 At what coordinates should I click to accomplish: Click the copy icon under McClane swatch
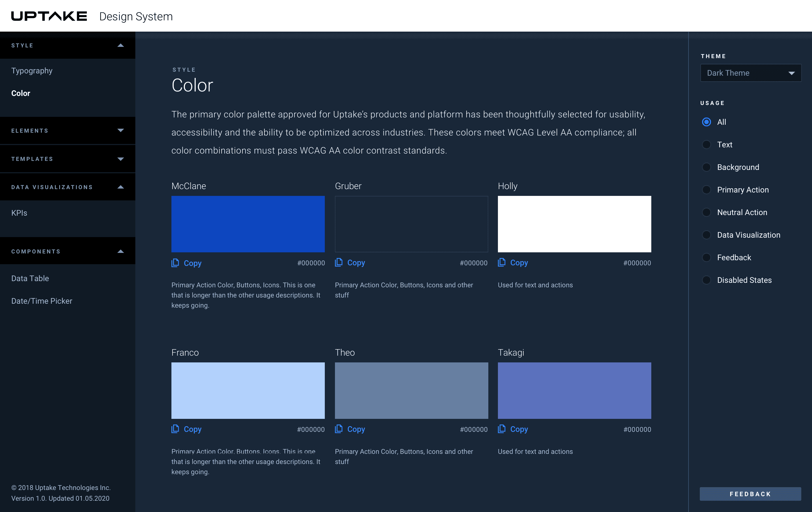(175, 263)
